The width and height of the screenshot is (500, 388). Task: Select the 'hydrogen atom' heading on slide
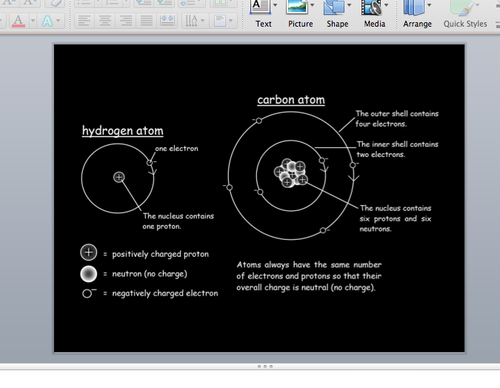click(x=123, y=131)
